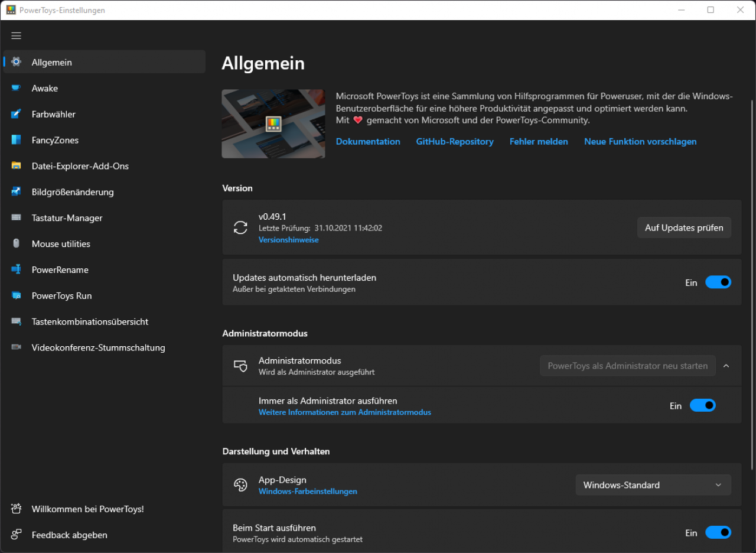Click the Mouse utilities mouse icon
The image size is (756, 553).
pyautogui.click(x=16, y=244)
